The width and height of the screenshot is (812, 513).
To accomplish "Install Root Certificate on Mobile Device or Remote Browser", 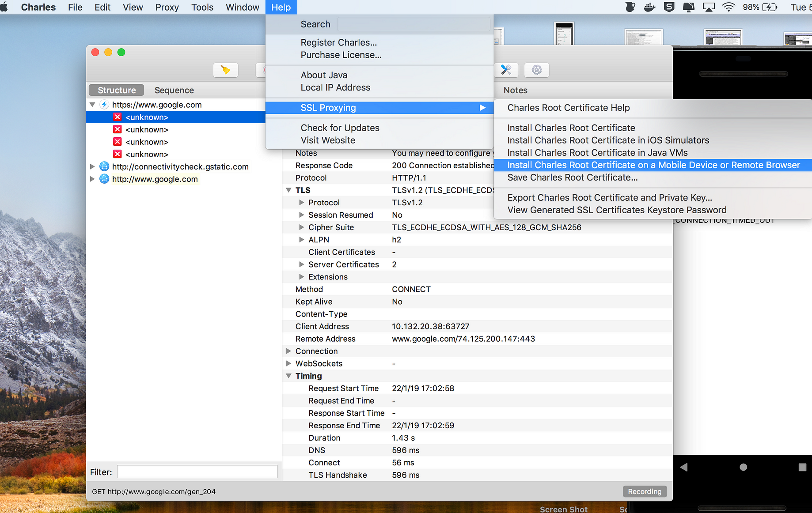I will pyautogui.click(x=653, y=165).
